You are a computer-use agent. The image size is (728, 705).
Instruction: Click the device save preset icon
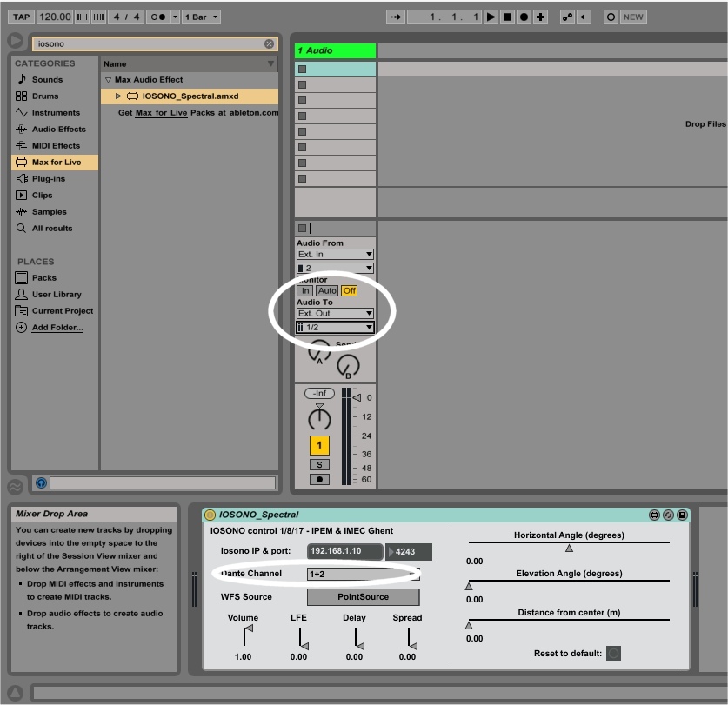[x=682, y=515]
